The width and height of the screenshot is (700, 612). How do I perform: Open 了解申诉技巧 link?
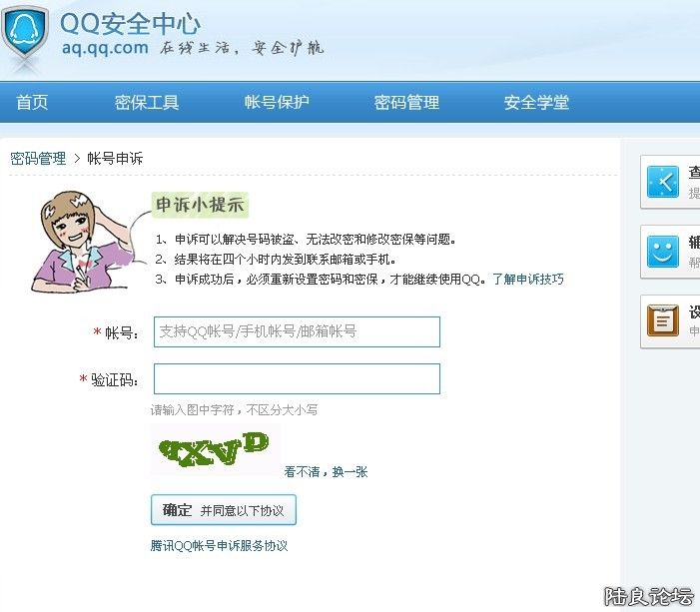coord(527,279)
